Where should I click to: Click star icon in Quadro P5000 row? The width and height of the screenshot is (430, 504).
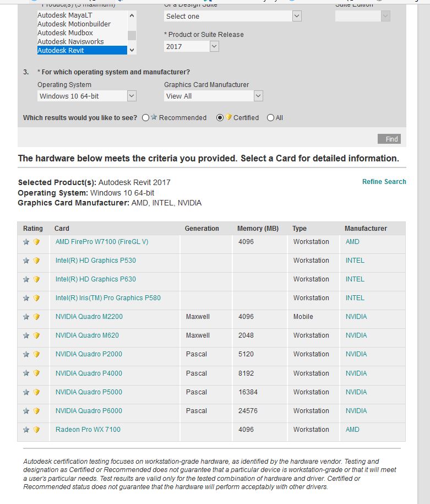(x=26, y=392)
